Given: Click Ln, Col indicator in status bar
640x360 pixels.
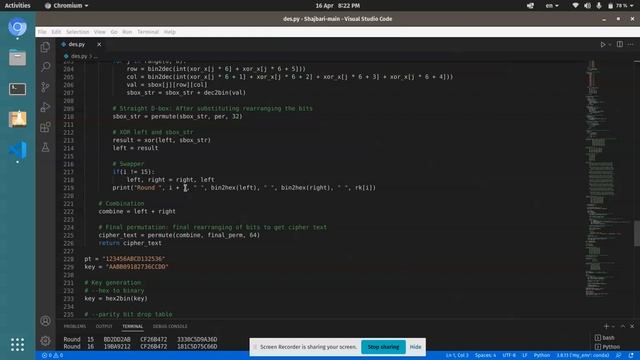Looking at the screenshot, I should pyautogui.click(x=457, y=356).
